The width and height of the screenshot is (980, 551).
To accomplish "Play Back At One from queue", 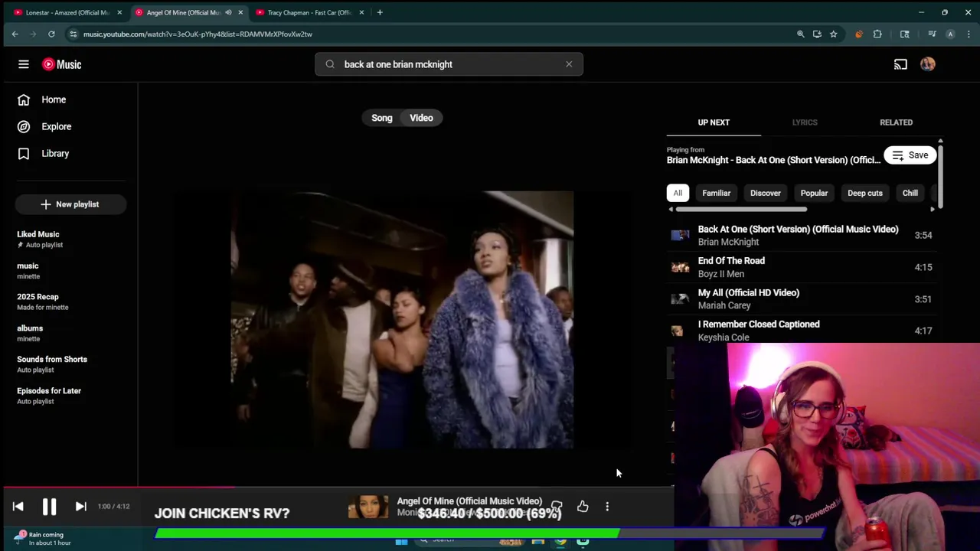I will [x=802, y=236].
